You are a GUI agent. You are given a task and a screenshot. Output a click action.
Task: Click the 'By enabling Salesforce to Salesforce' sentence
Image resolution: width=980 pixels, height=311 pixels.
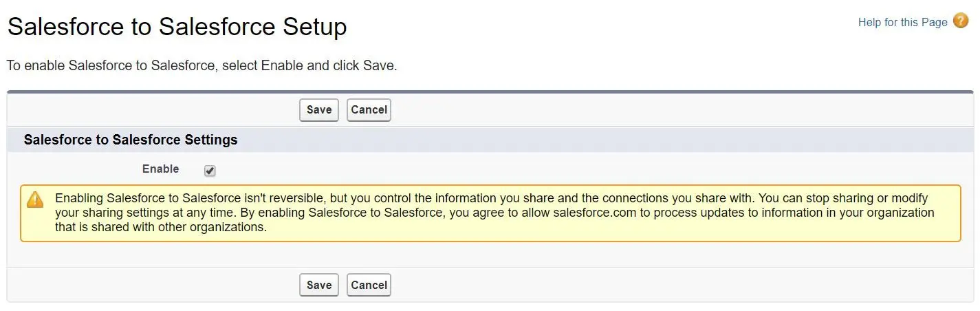(494, 219)
